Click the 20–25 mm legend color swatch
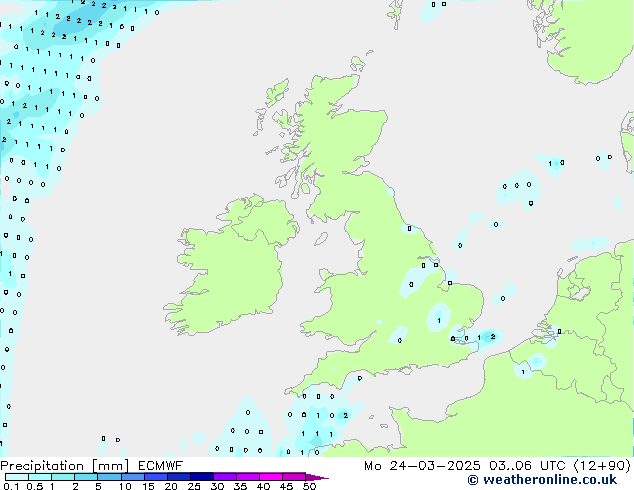The width and height of the screenshot is (634, 490). 178,477
